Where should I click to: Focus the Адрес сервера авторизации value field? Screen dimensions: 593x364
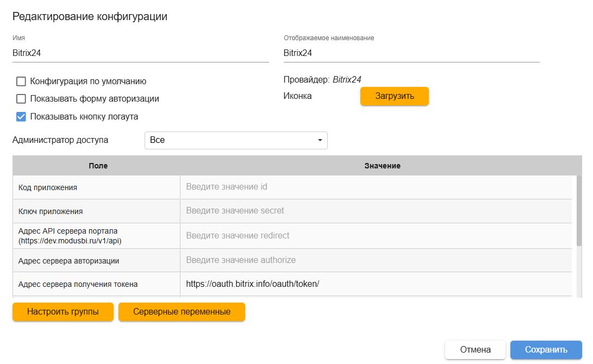click(375, 260)
